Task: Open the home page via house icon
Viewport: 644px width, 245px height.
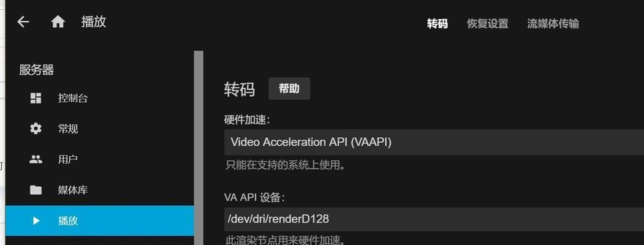Action: [x=58, y=22]
